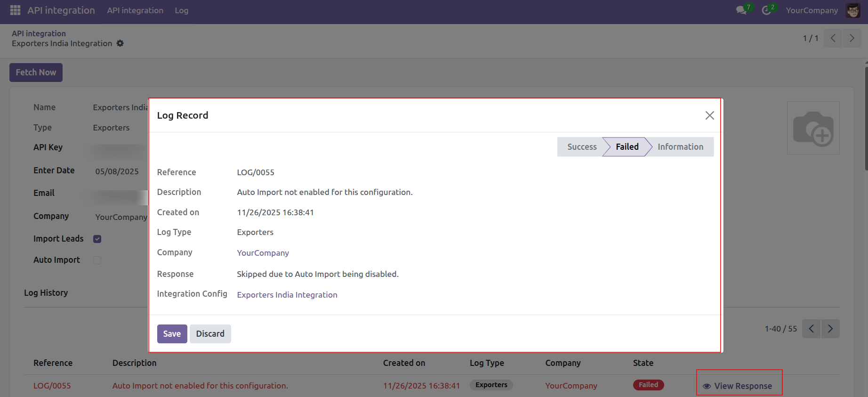The width and height of the screenshot is (868, 397).
Task: Click the Description field in the dialog
Action: click(x=325, y=192)
